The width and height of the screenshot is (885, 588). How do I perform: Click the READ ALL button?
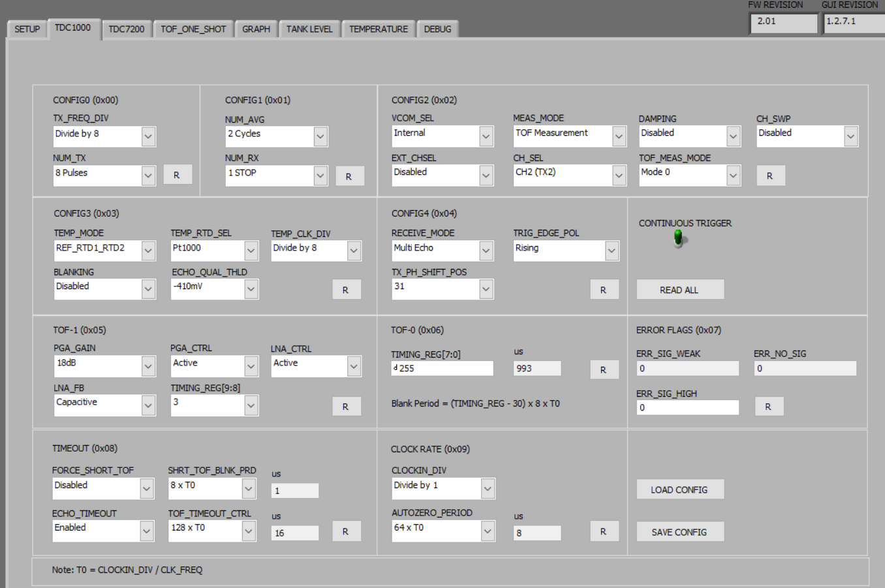click(x=680, y=290)
